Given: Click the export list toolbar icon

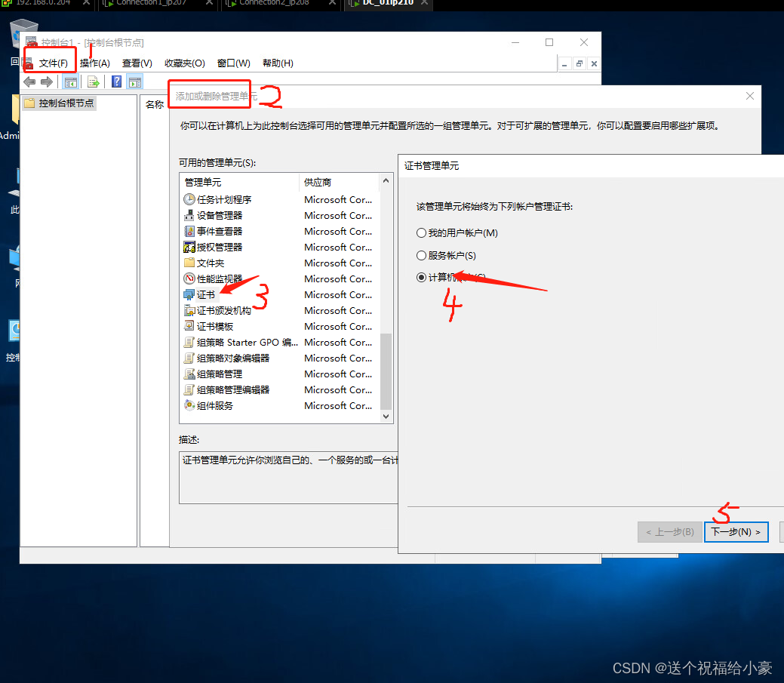Looking at the screenshot, I should click(93, 82).
